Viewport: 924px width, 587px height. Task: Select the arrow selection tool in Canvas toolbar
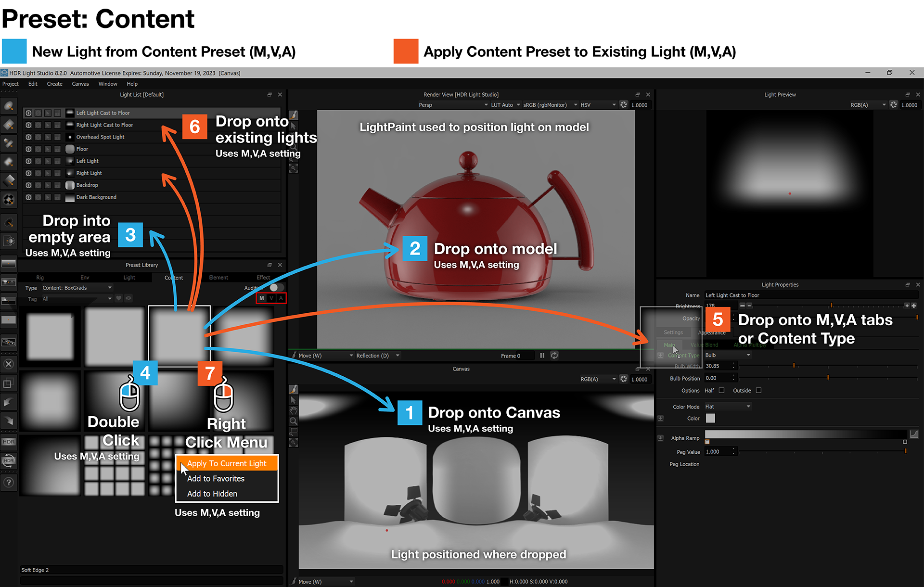coord(294,400)
